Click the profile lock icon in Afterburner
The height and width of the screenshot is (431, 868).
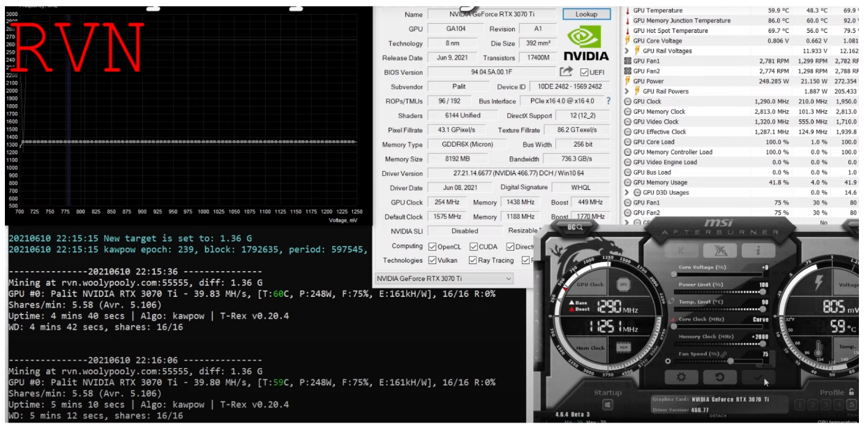click(851, 392)
